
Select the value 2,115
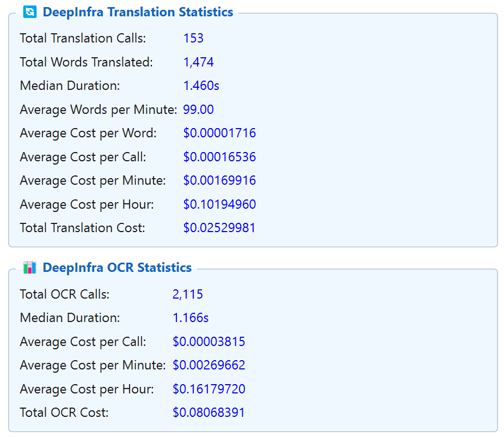[188, 294]
